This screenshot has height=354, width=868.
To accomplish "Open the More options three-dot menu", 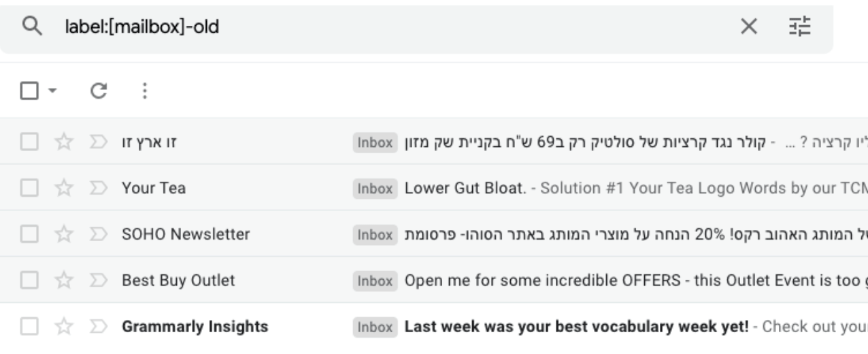I will coord(143,91).
